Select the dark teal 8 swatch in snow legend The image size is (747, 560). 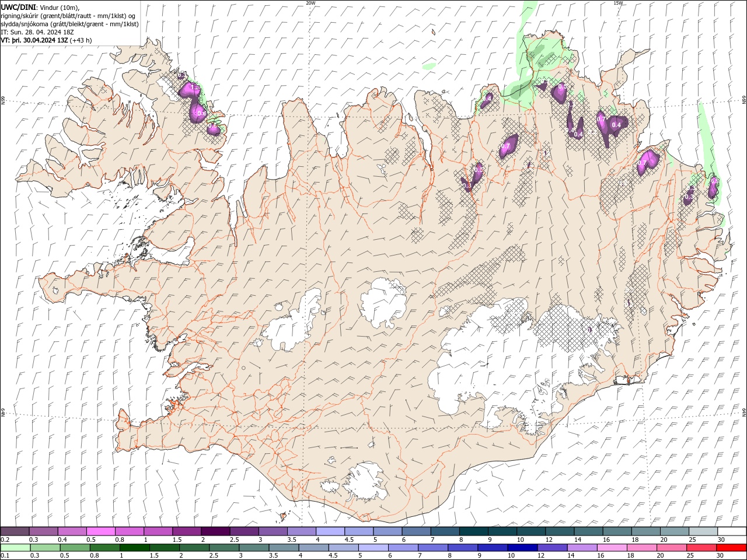[473, 531]
